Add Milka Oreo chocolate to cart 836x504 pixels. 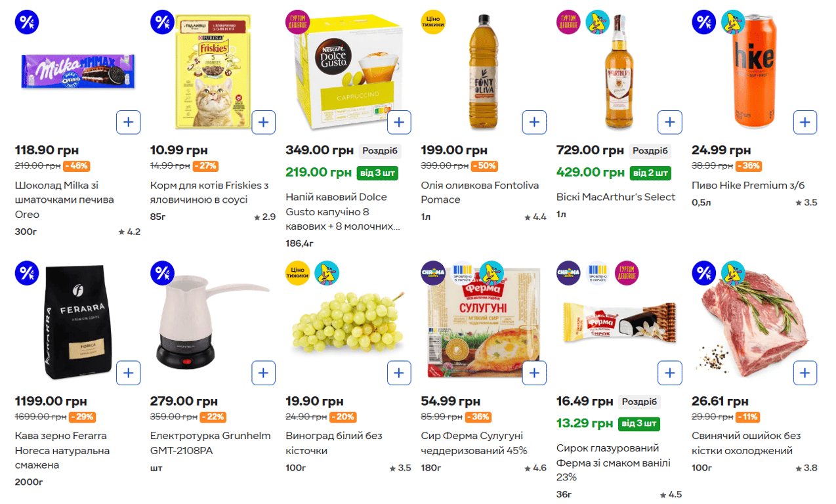point(129,122)
